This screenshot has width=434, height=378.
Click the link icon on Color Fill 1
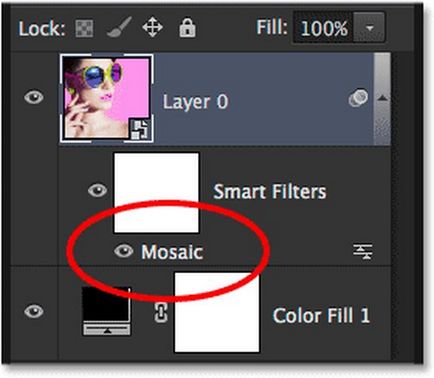(x=161, y=313)
